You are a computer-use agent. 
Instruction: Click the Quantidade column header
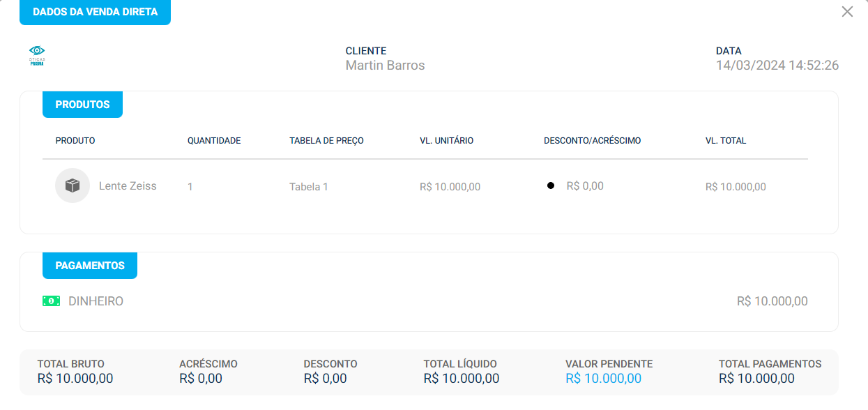(x=214, y=141)
